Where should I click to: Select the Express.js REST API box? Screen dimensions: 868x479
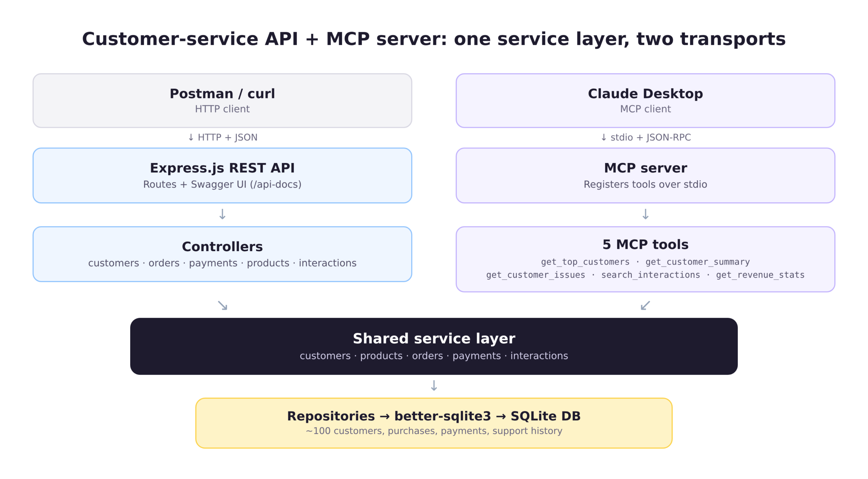point(222,175)
